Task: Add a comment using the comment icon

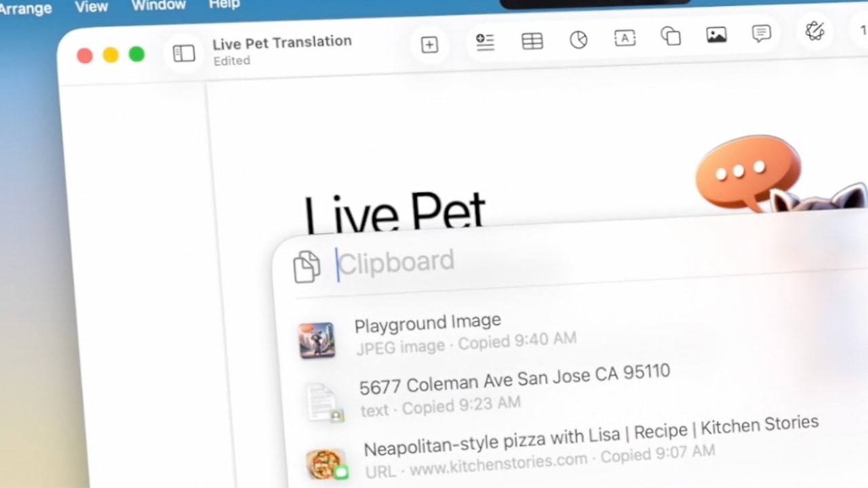Action: pos(762,34)
